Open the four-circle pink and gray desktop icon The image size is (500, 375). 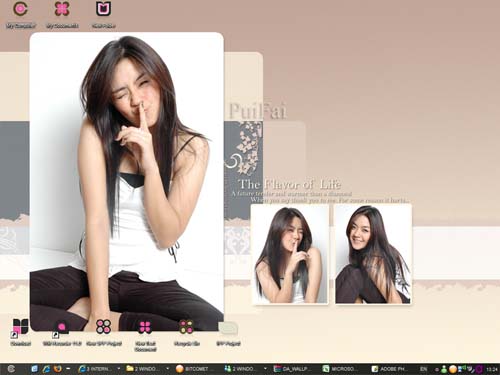click(103, 326)
